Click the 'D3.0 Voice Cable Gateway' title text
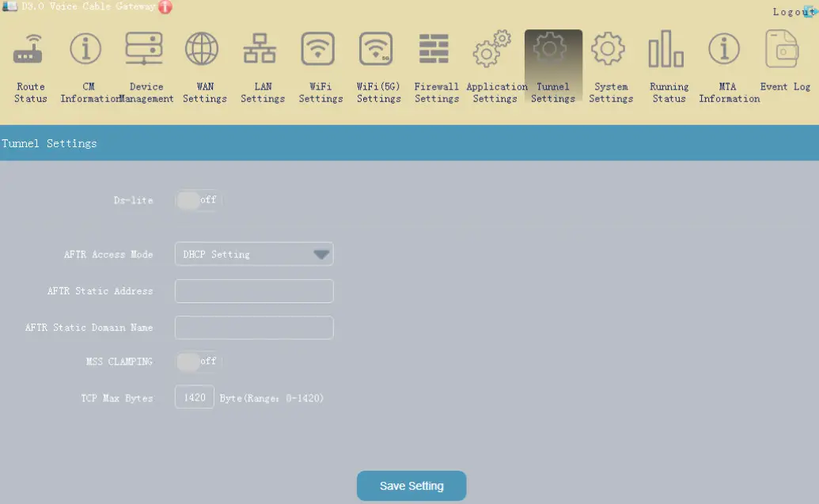The image size is (819, 504). click(x=89, y=6)
